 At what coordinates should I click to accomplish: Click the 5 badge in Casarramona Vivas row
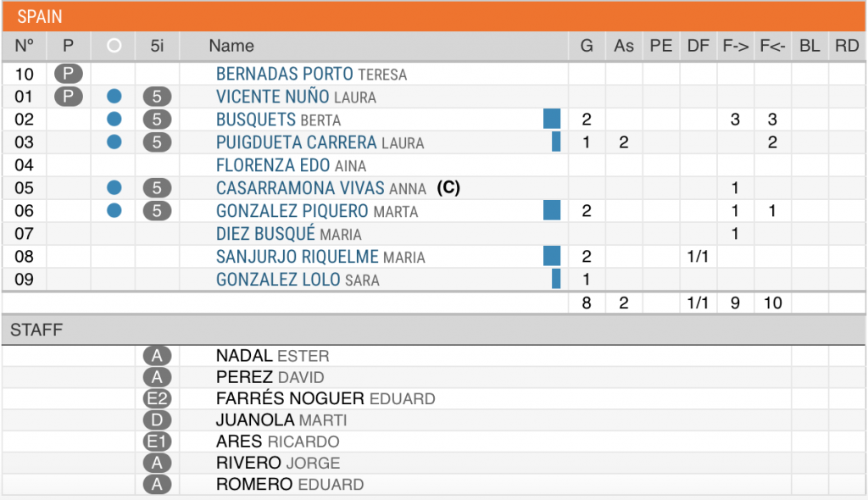coord(157,187)
